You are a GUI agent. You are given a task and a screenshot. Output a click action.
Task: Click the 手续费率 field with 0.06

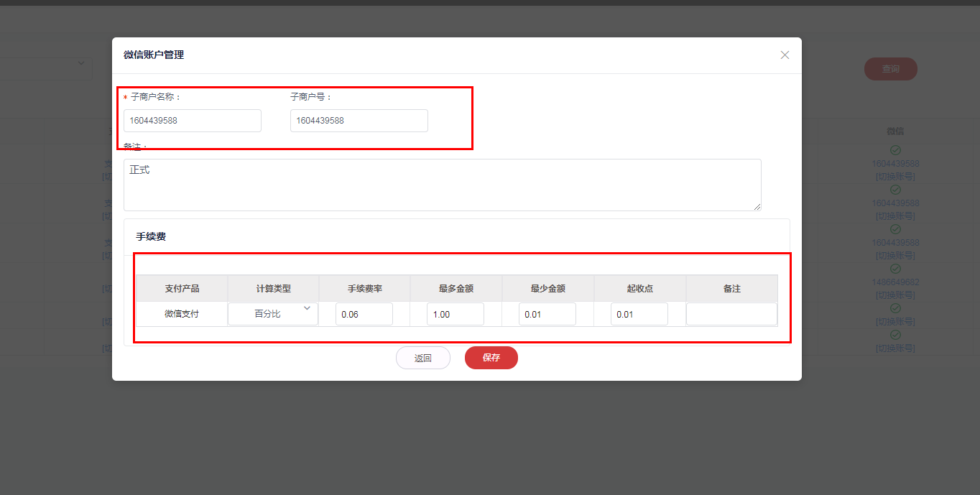pos(364,314)
